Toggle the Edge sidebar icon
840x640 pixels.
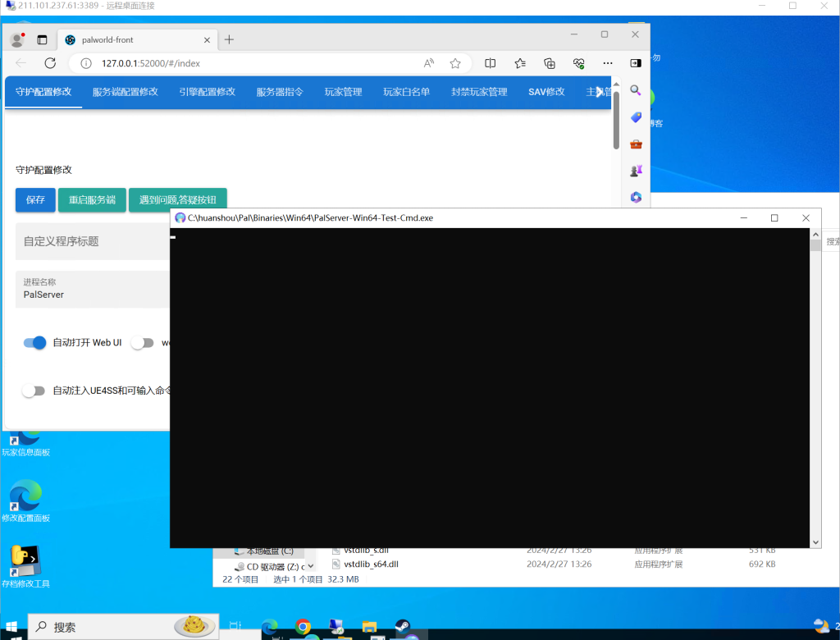click(x=636, y=63)
